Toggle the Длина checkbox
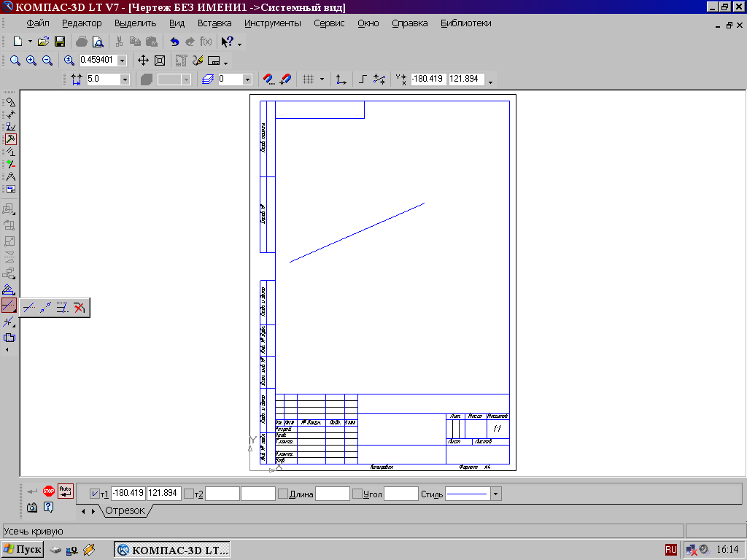Image resolution: width=747 pixels, height=560 pixels. (x=282, y=494)
